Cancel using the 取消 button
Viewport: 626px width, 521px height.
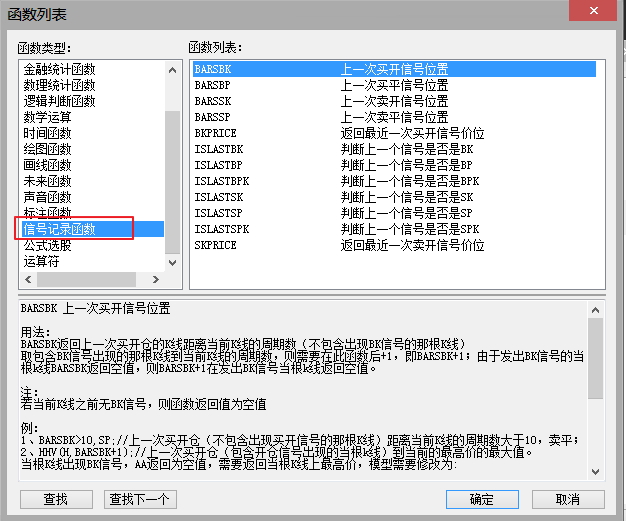pos(567,499)
